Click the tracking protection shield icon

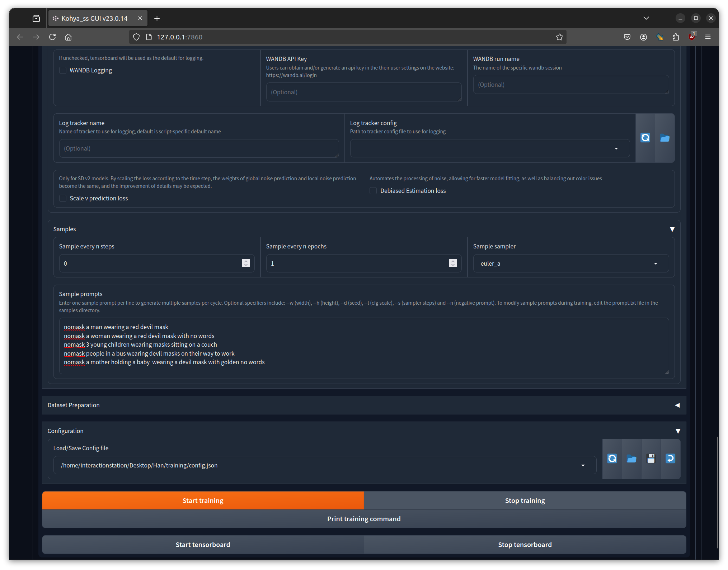click(x=136, y=37)
